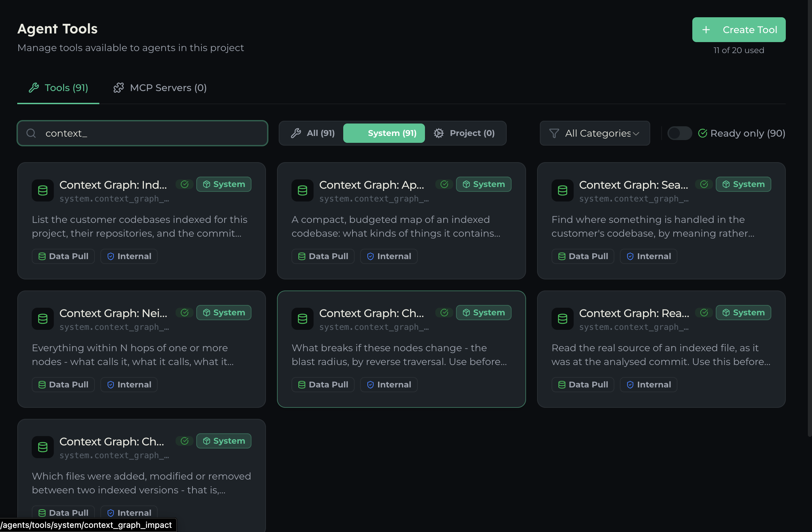Click the puzzle icon in MCP Servers tab
The image size is (812, 532).
[119, 88]
